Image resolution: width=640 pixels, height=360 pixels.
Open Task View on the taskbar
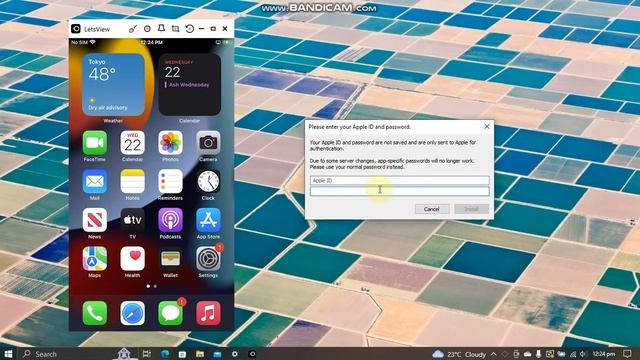[147, 354]
